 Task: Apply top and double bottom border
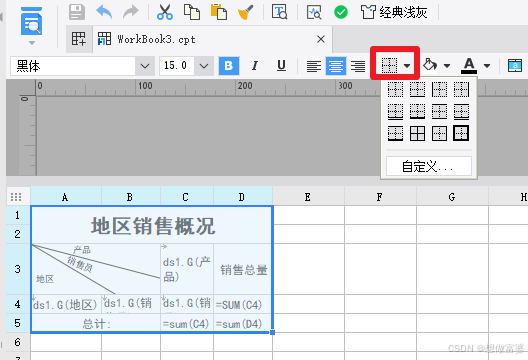461,111
